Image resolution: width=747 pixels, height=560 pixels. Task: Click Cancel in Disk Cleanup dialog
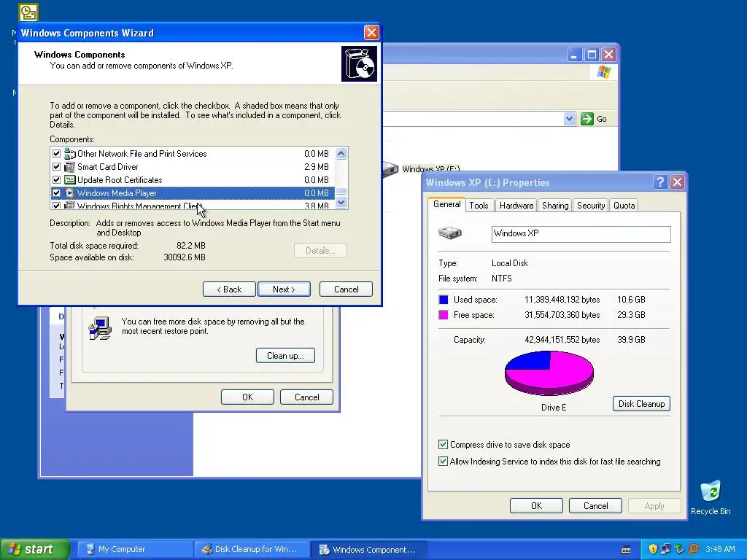(x=307, y=397)
